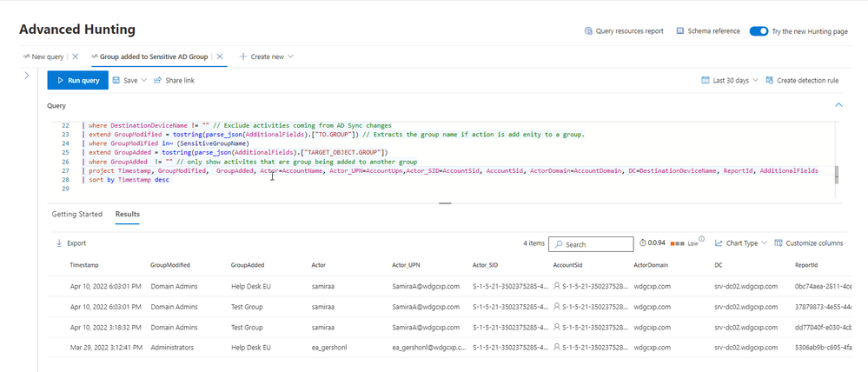Click the query/results pane splitter handle
868x372 pixels.
[x=445, y=203]
